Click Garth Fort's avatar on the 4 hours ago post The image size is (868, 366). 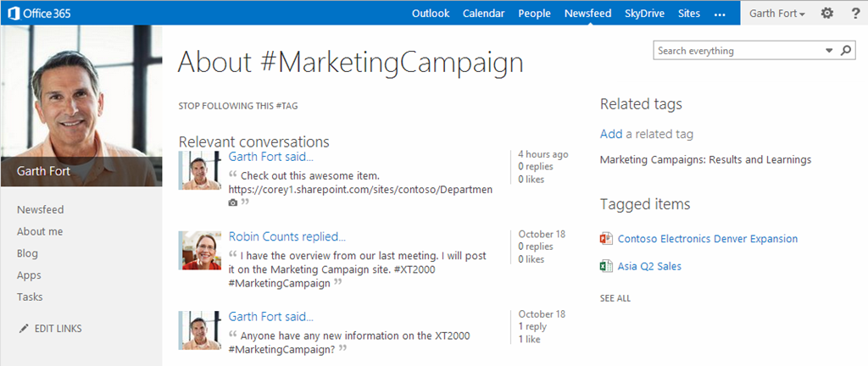point(200,170)
